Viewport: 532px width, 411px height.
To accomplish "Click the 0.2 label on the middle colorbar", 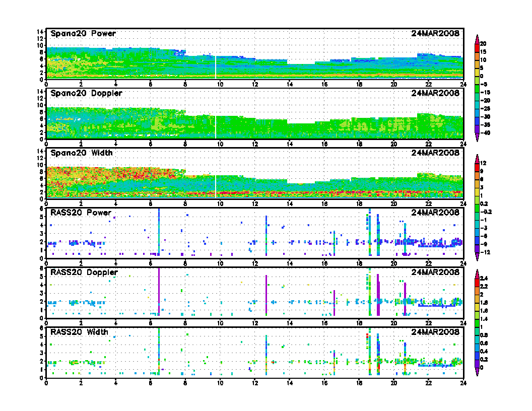I will (x=484, y=204).
